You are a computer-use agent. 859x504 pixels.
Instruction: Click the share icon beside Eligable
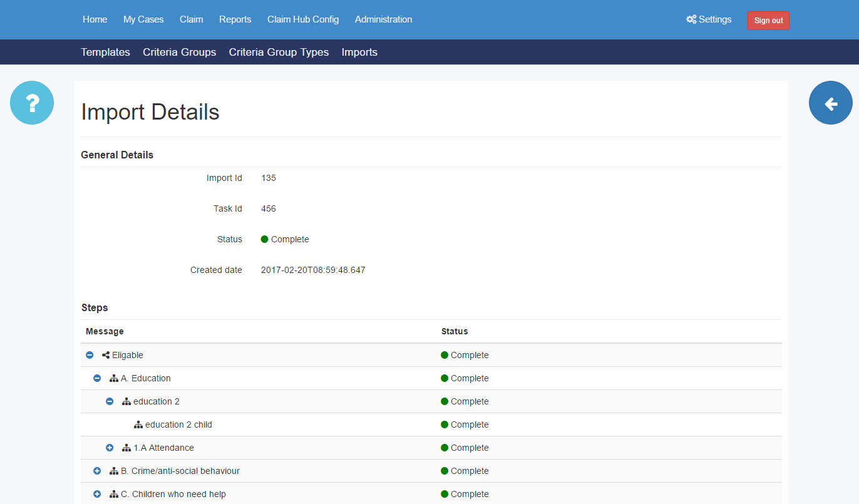coord(106,355)
